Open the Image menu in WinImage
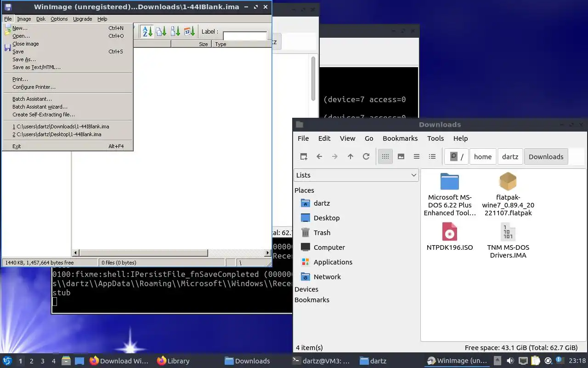 (24, 19)
